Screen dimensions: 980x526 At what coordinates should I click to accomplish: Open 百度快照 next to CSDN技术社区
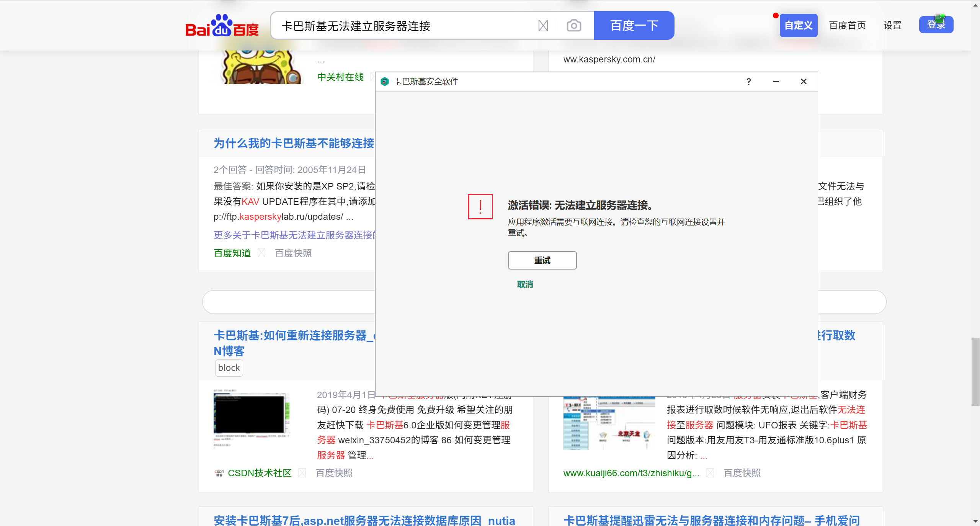[x=334, y=473]
